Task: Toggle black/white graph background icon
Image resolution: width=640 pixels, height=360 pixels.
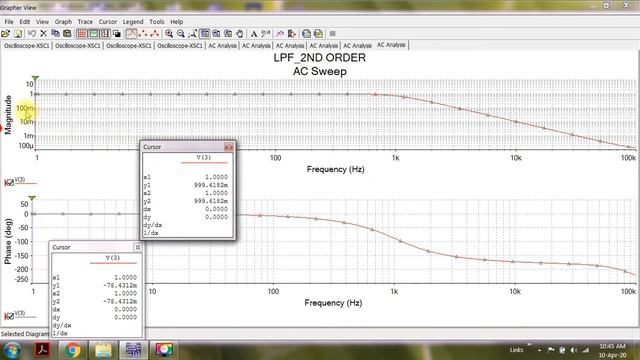Action: click(117, 34)
